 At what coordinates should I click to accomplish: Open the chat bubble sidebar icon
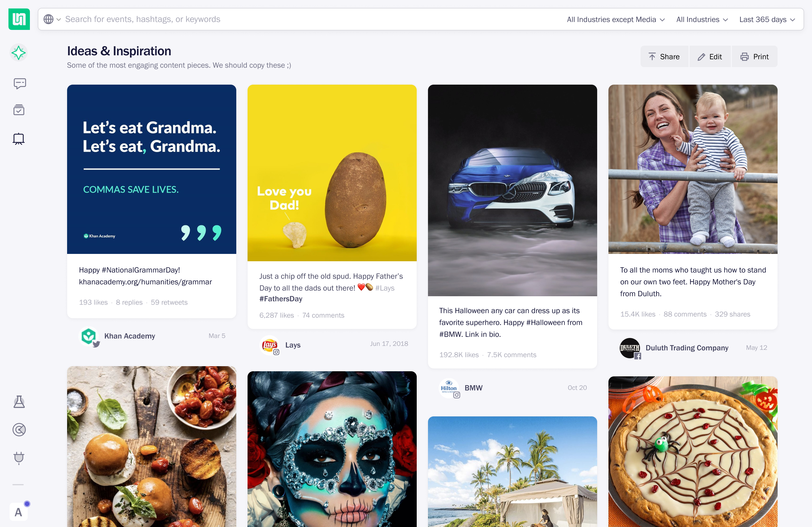(x=19, y=83)
